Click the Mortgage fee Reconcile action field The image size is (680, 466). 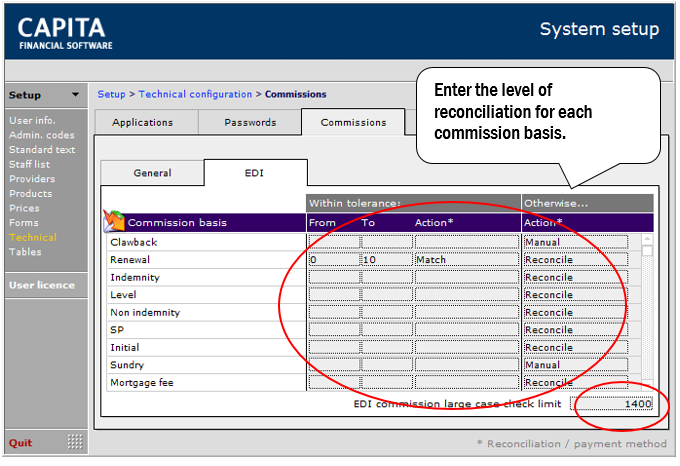576,382
